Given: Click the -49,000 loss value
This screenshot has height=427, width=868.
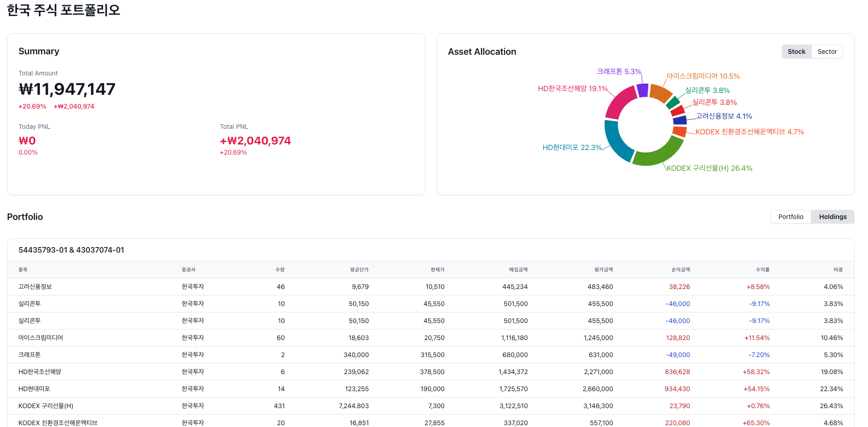Looking at the screenshot, I should (x=678, y=355).
